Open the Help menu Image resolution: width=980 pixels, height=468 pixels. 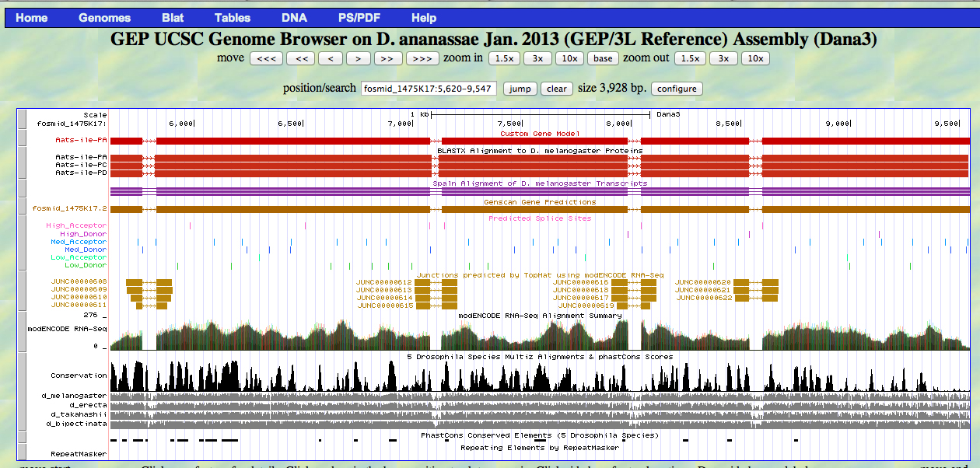424,18
